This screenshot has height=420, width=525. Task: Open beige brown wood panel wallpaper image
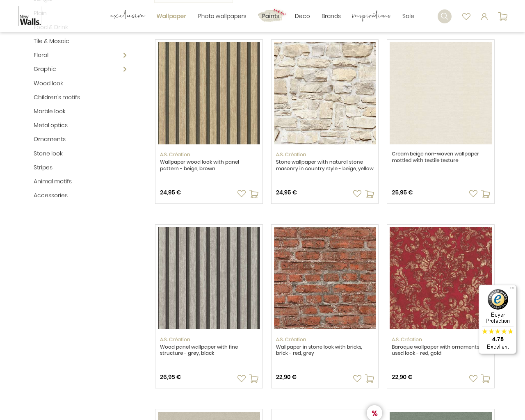[x=209, y=93]
